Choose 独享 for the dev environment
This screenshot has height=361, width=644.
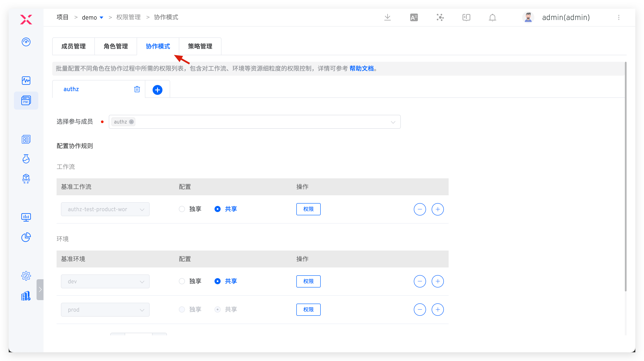(x=182, y=281)
